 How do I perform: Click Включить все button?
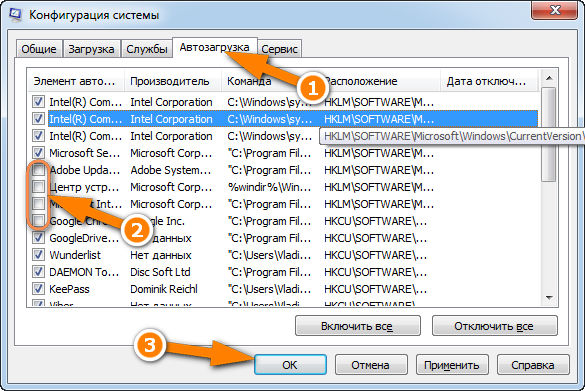pos(357,326)
